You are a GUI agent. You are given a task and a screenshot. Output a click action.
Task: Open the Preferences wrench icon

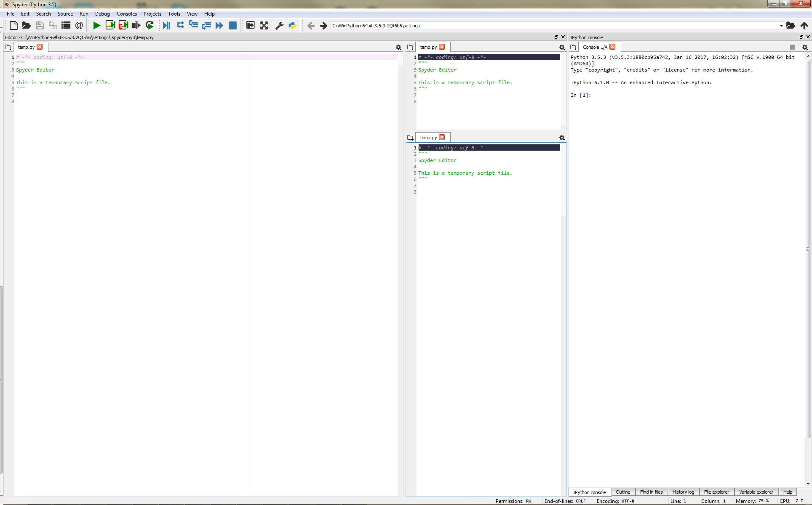tap(279, 25)
